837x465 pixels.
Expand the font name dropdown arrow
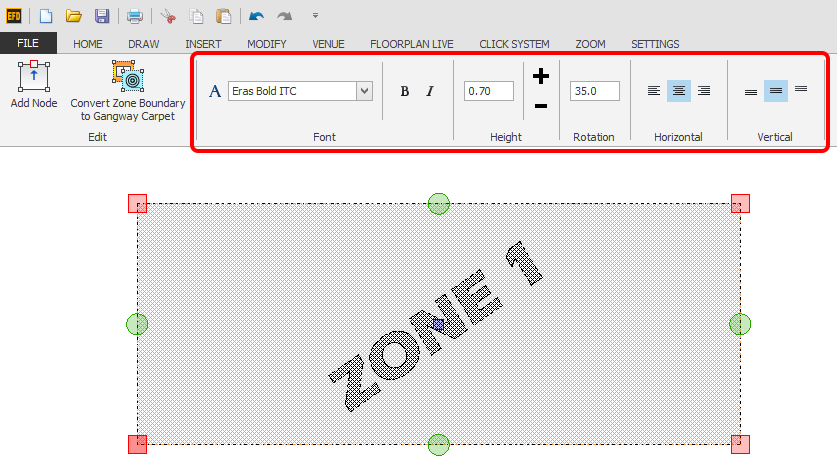pyautogui.click(x=365, y=91)
